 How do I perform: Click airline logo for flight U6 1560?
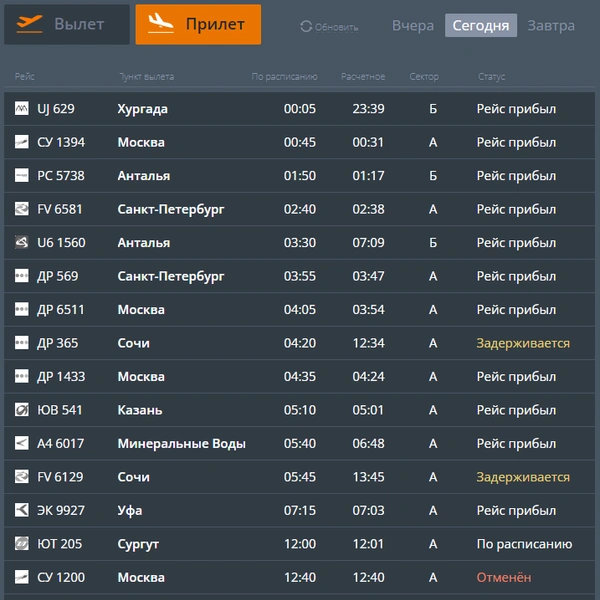(x=21, y=243)
